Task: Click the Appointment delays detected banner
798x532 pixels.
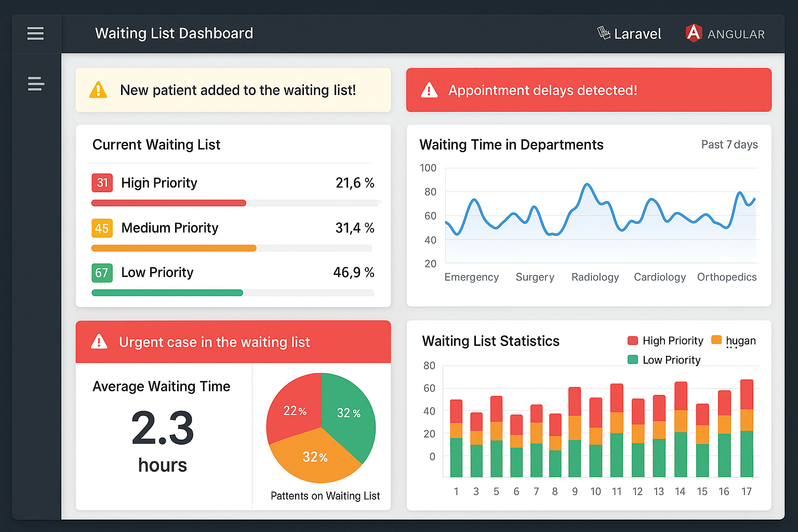Action: pyautogui.click(x=589, y=90)
